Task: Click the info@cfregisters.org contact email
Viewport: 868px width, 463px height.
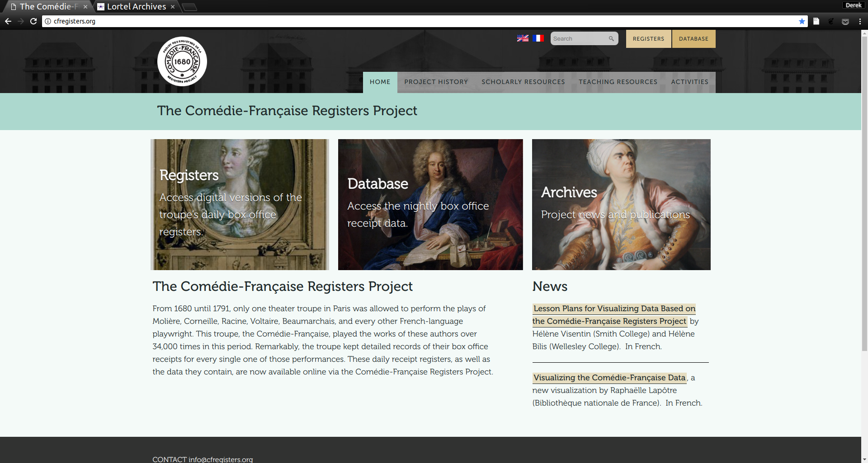Action: (x=221, y=459)
